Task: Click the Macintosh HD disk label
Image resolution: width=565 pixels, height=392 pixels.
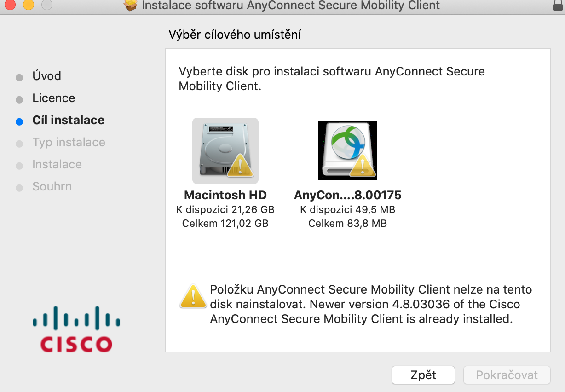Action: coord(225,195)
